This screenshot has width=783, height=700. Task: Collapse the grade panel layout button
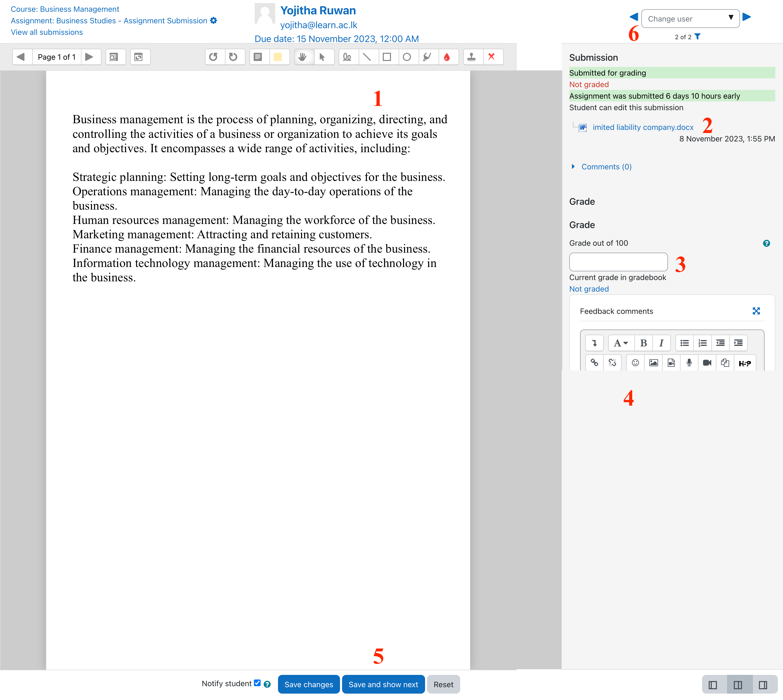click(763, 685)
